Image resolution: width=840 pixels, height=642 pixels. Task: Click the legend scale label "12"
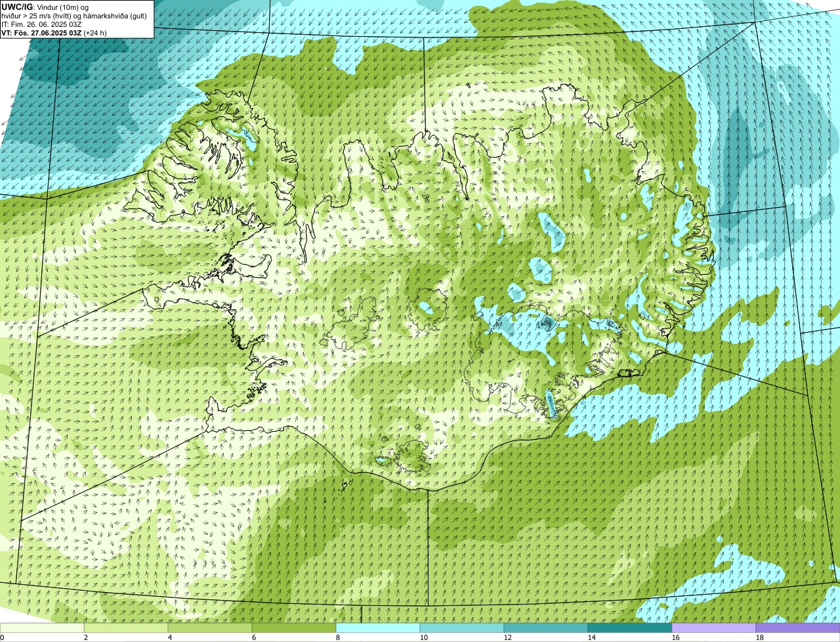coord(508,637)
